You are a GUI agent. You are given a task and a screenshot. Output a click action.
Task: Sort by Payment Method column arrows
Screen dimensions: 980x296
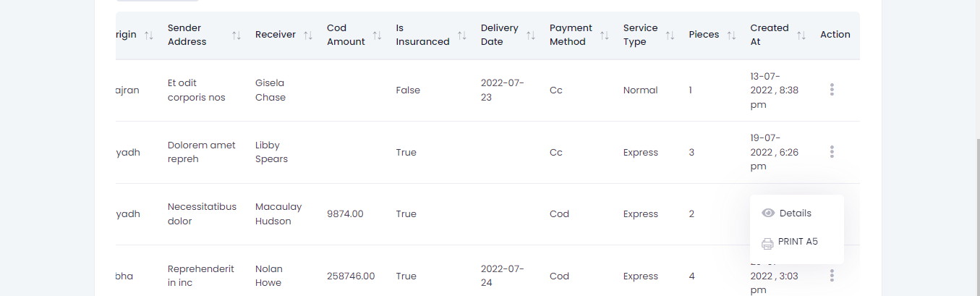click(605, 35)
